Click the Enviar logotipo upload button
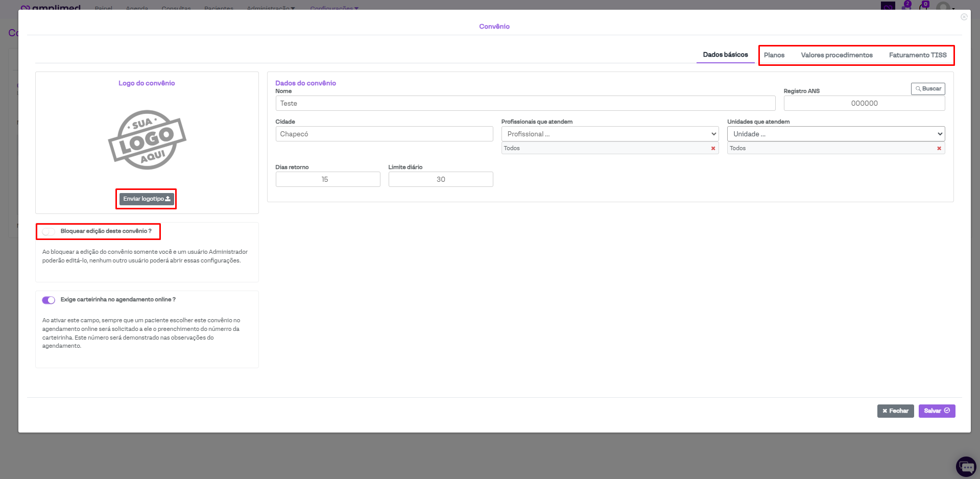 (147, 199)
